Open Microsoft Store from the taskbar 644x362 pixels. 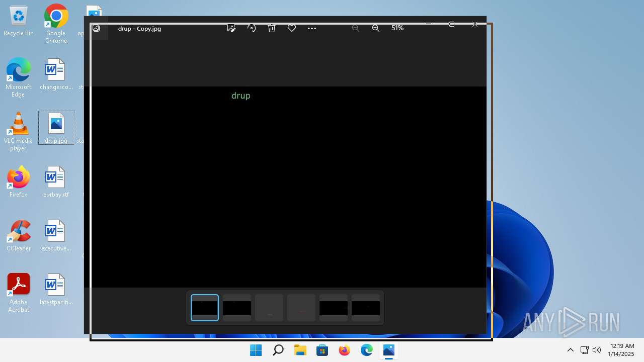[x=322, y=350]
